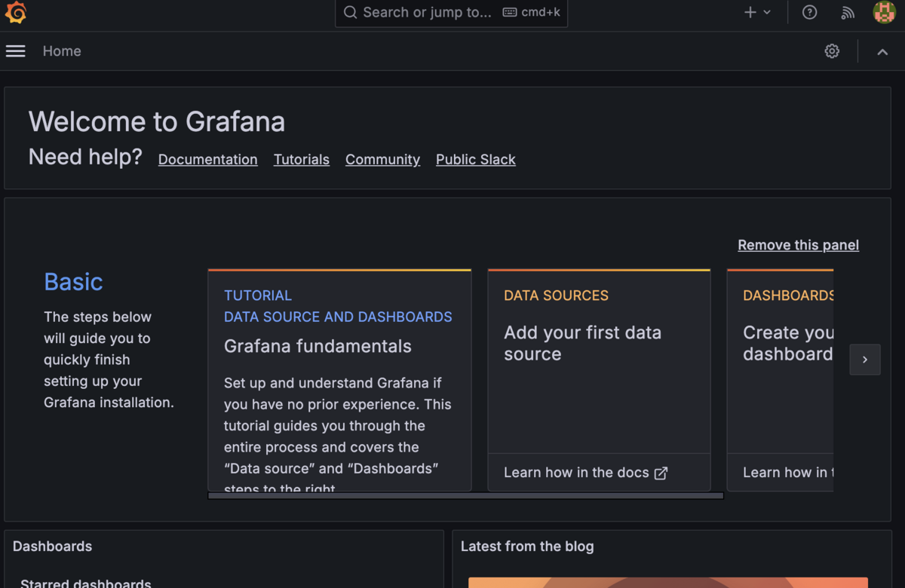Open the news RSS feed icon
Image resolution: width=905 pixels, height=588 pixels.
click(x=848, y=12)
